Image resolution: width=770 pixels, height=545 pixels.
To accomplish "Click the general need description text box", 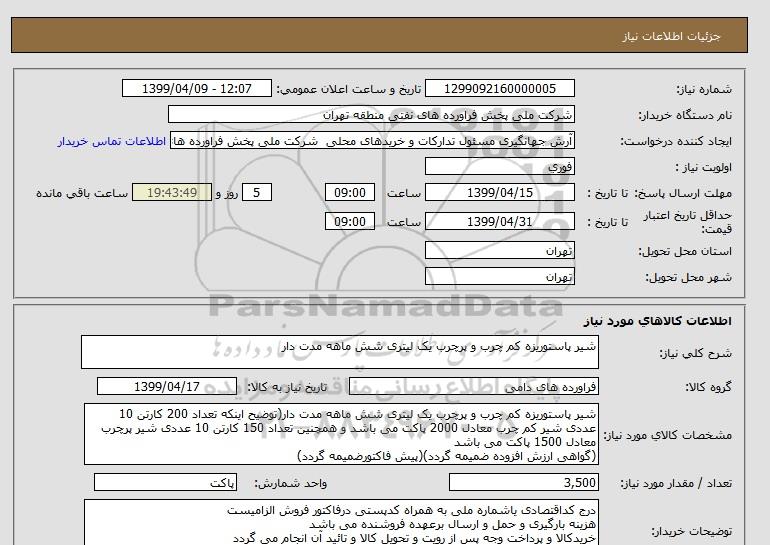I will [340, 352].
